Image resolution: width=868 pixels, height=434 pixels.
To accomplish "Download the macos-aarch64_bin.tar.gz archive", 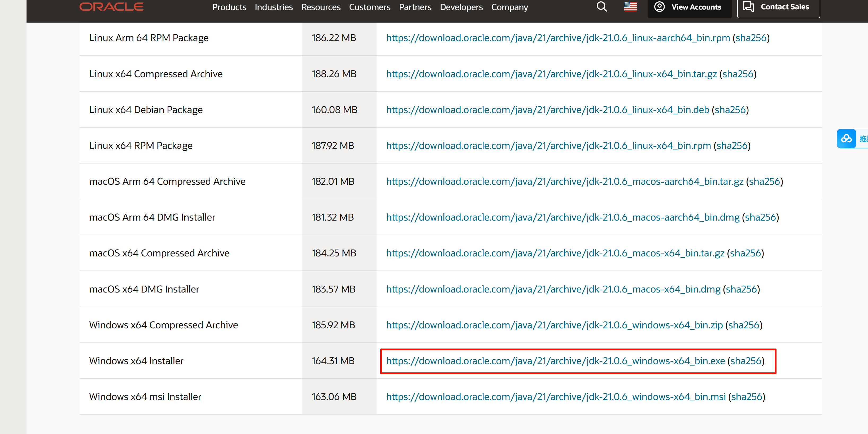I will point(565,181).
